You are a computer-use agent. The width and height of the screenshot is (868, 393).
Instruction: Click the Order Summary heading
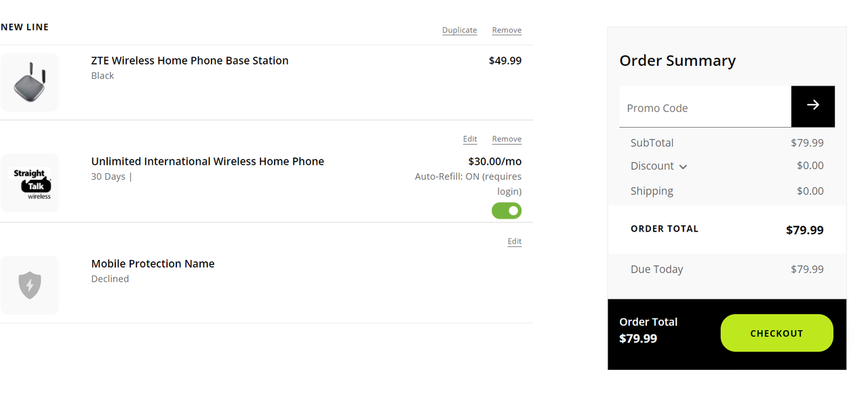coord(677,60)
